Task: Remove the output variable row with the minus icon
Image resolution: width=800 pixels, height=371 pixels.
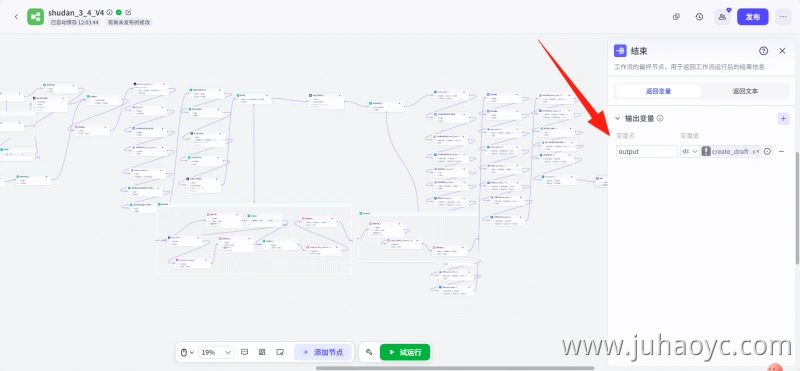Action: [781, 152]
